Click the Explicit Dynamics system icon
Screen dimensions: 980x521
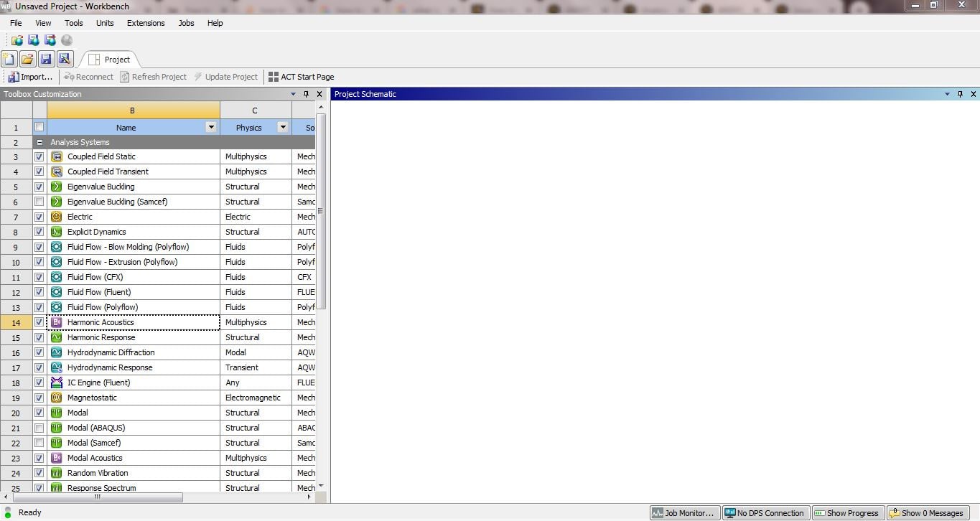click(x=57, y=232)
